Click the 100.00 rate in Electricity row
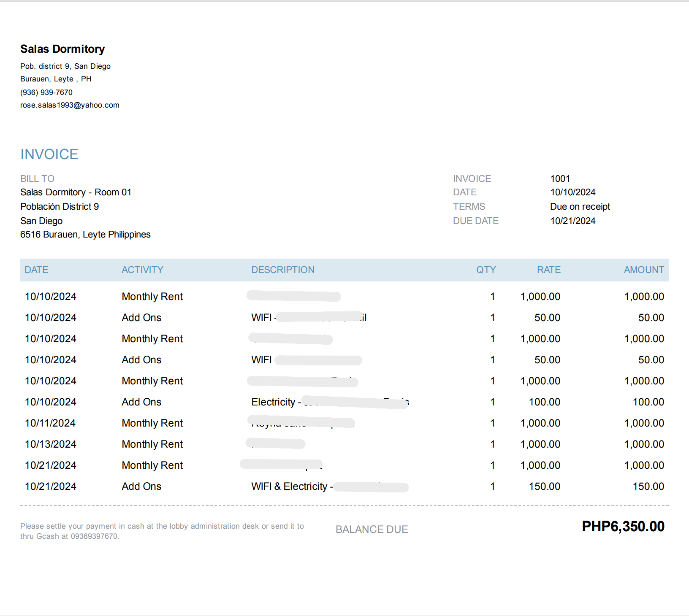689x616 pixels. pyautogui.click(x=545, y=402)
